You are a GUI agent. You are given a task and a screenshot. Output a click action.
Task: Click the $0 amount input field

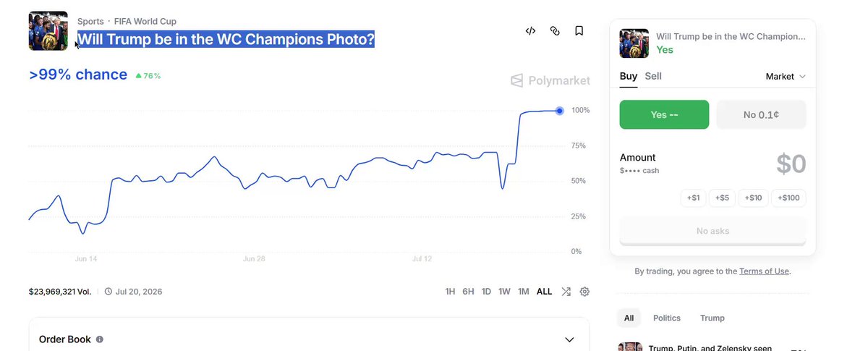pyautogui.click(x=791, y=164)
